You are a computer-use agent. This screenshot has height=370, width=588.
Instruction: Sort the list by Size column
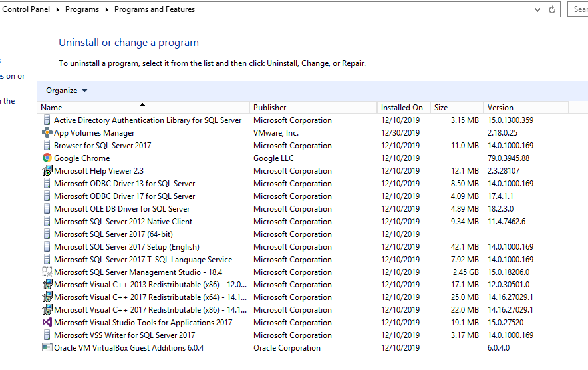coord(457,108)
